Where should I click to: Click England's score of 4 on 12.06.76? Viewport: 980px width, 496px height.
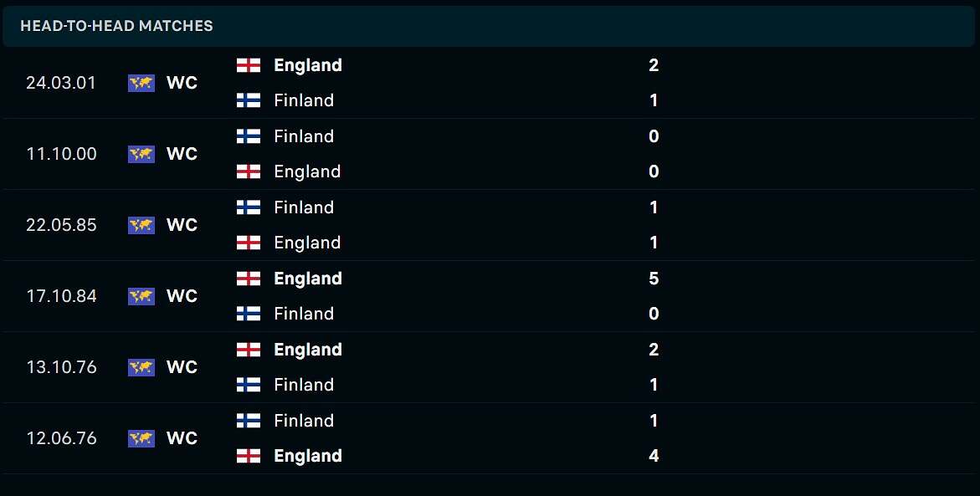[x=654, y=456]
